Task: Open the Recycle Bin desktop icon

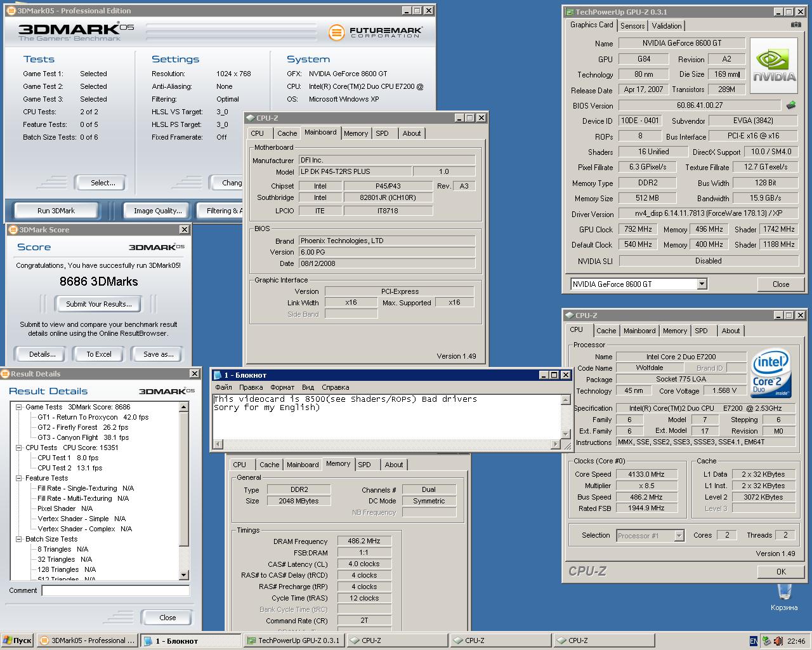Action: [x=784, y=597]
